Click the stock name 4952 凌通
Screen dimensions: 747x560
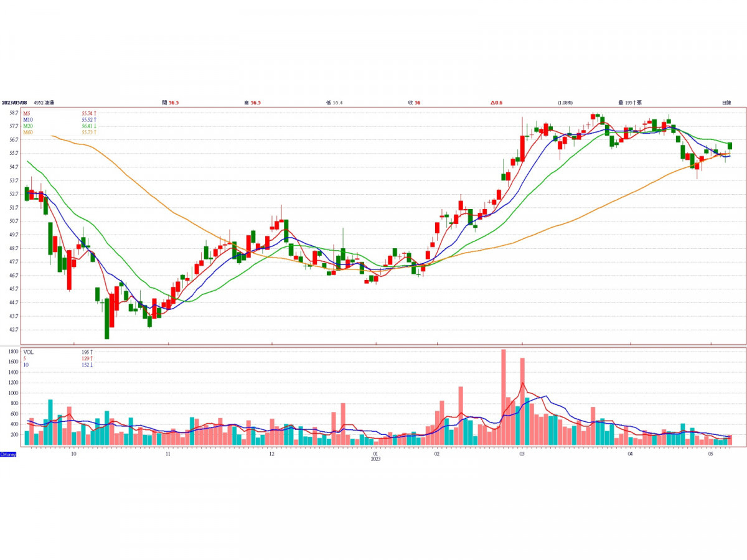click(x=44, y=103)
